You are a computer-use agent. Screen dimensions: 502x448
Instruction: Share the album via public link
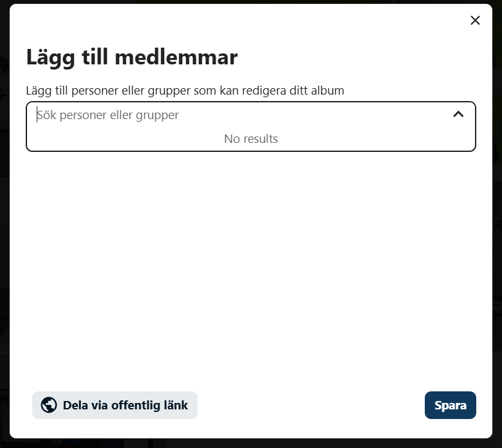point(115,406)
